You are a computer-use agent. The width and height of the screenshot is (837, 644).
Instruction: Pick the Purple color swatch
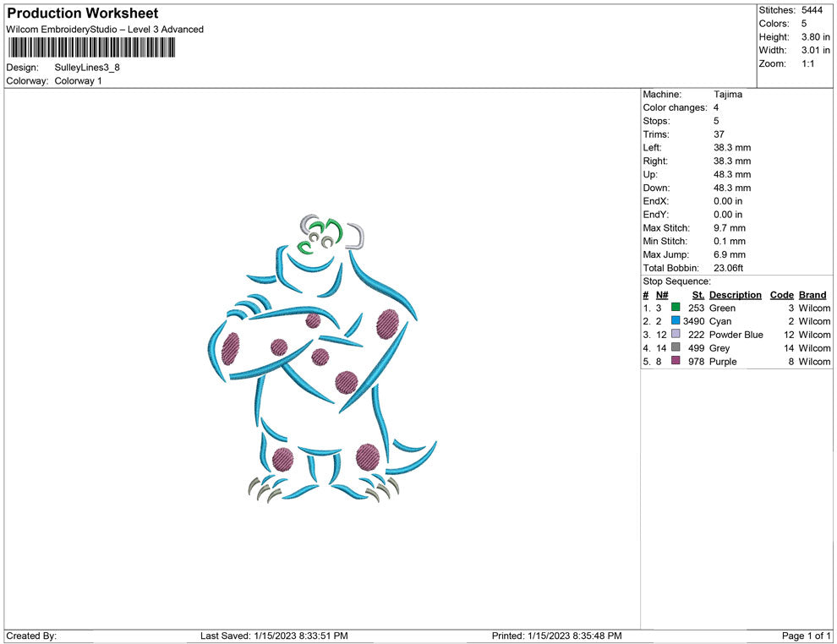(x=674, y=362)
